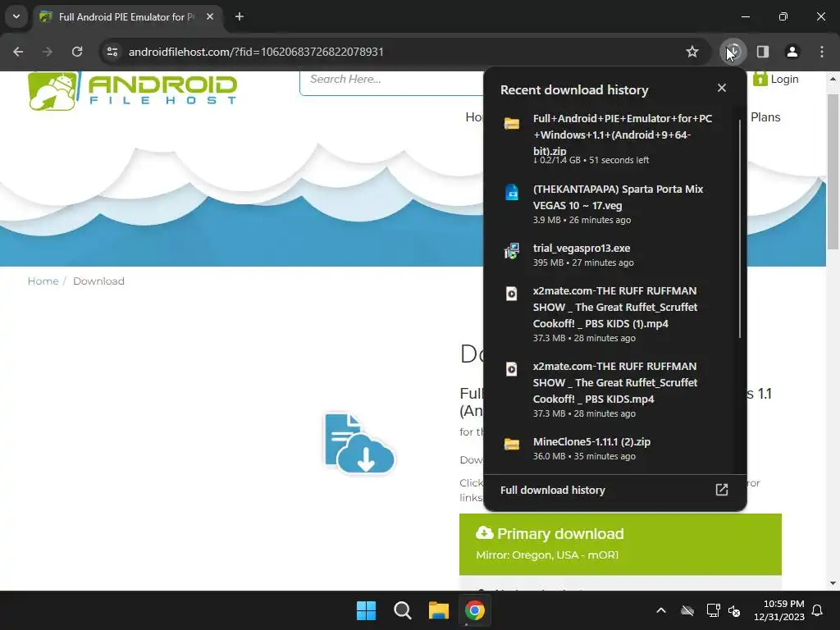Click the Download breadcrumb
840x630 pixels.
[x=98, y=281]
